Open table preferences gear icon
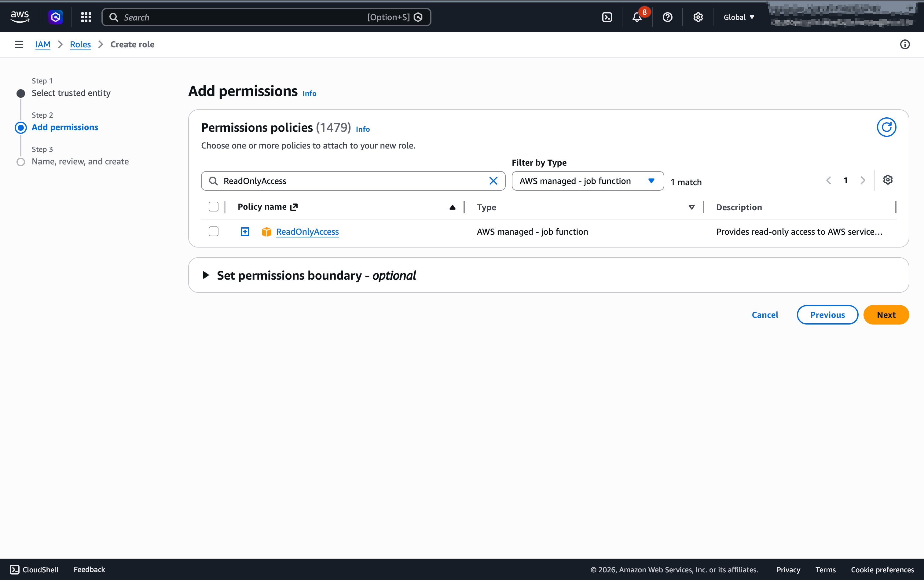This screenshot has width=924, height=580. click(888, 179)
